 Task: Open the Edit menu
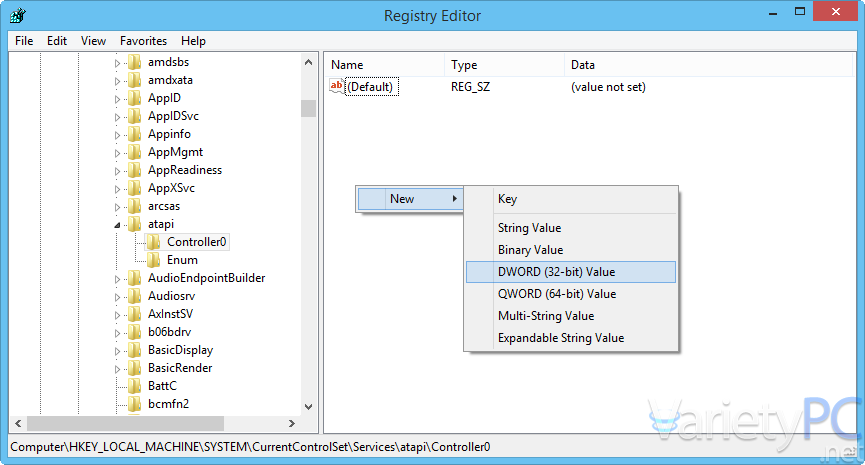click(x=57, y=41)
